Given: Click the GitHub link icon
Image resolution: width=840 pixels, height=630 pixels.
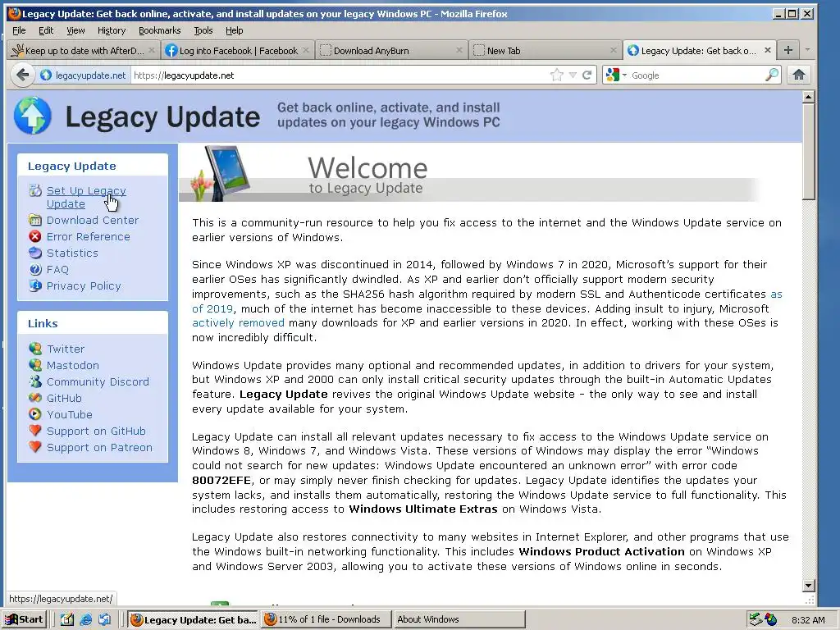Looking at the screenshot, I should [35, 398].
